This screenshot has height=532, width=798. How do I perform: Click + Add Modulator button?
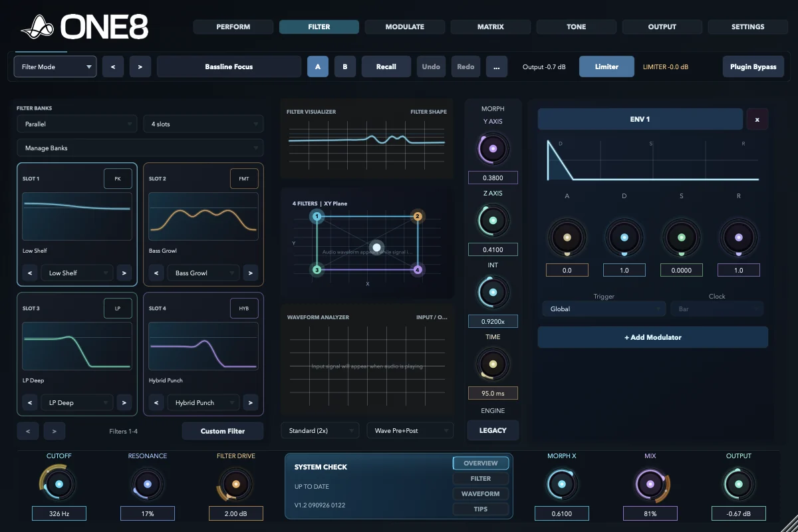(653, 337)
